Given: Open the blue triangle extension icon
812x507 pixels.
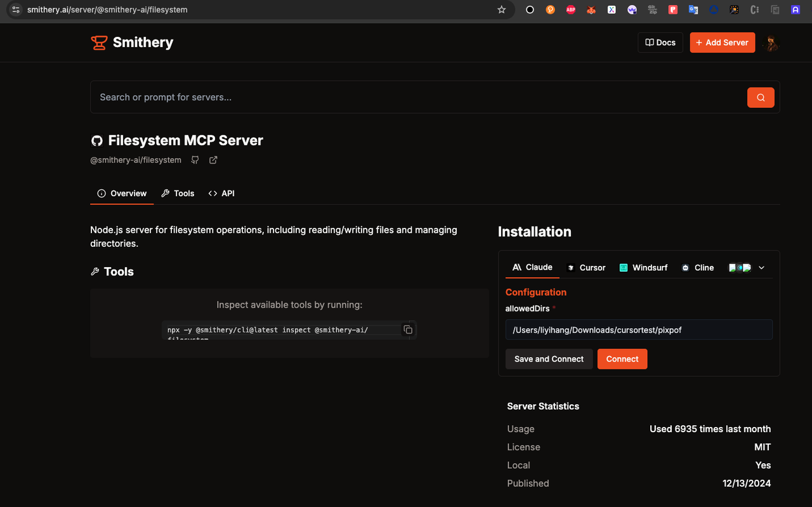Looking at the screenshot, I should [x=714, y=10].
